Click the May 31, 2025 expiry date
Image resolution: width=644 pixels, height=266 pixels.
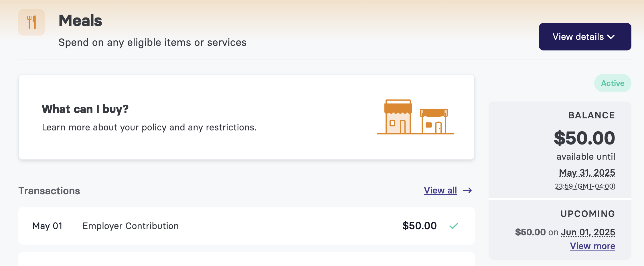pyautogui.click(x=587, y=173)
